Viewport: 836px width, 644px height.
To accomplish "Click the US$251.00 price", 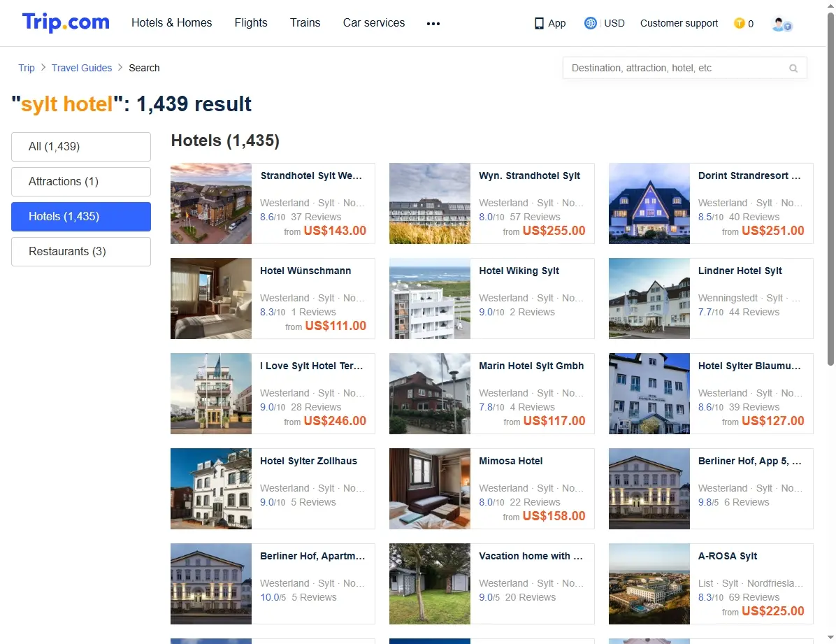I will coord(773,231).
